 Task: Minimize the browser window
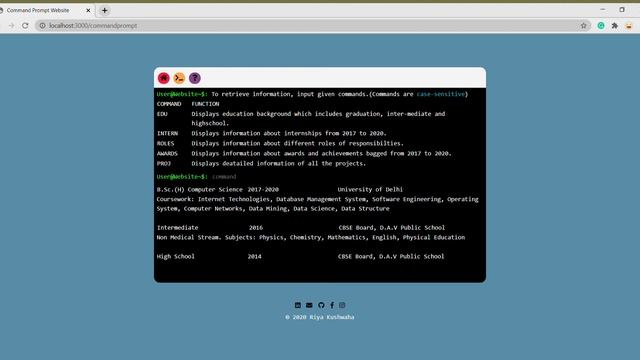coord(603,9)
